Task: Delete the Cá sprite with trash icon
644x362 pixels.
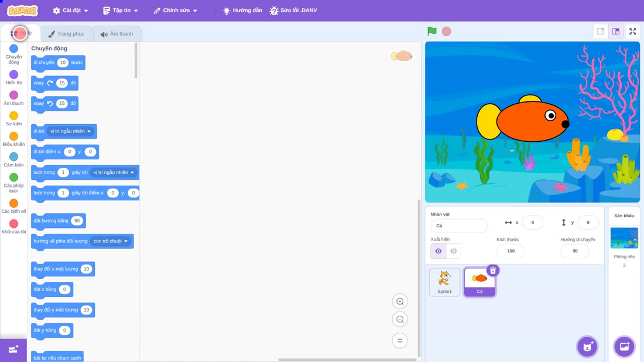Action: pyautogui.click(x=493, y=271)
